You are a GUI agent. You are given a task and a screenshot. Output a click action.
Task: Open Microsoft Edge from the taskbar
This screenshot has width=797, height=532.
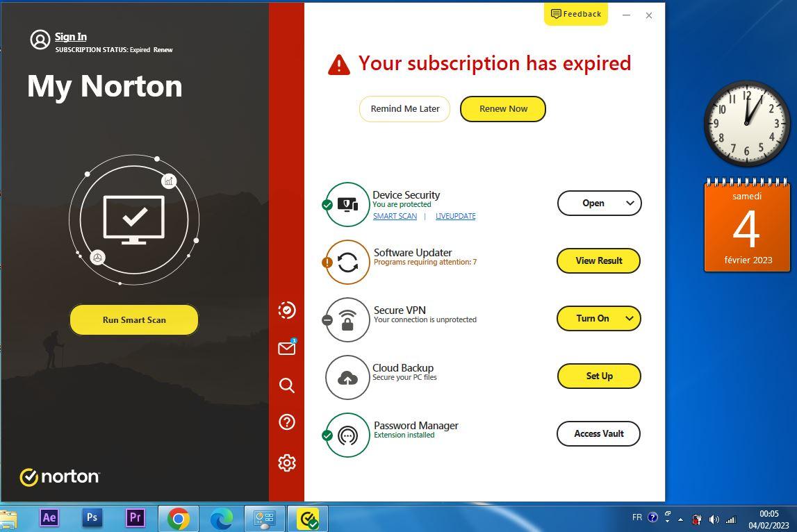(x=221, y=519)
